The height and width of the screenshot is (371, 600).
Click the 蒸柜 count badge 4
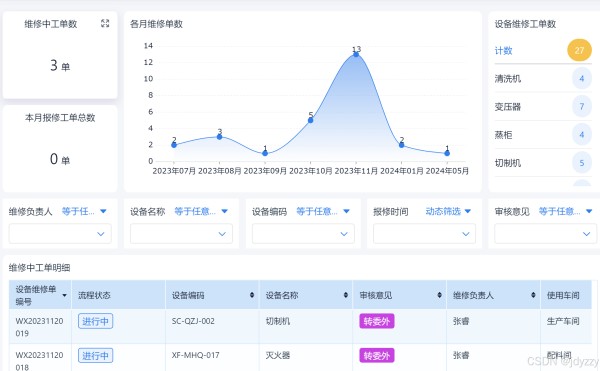(x=582, y=135)
